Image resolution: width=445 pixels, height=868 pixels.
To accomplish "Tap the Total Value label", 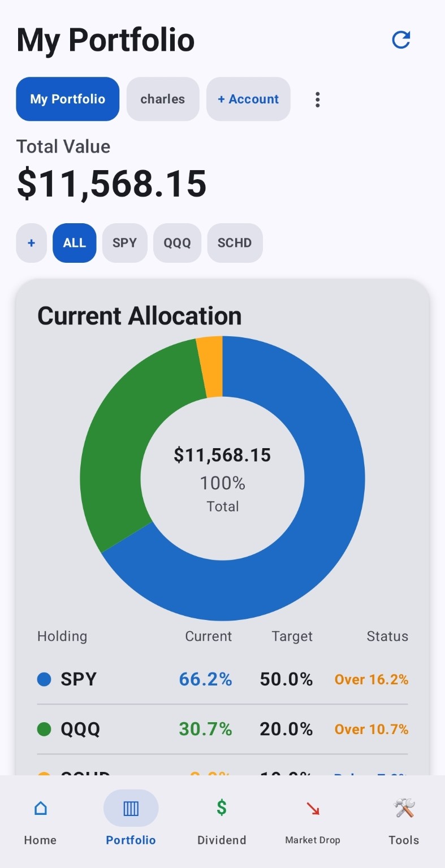I will 63,146.
